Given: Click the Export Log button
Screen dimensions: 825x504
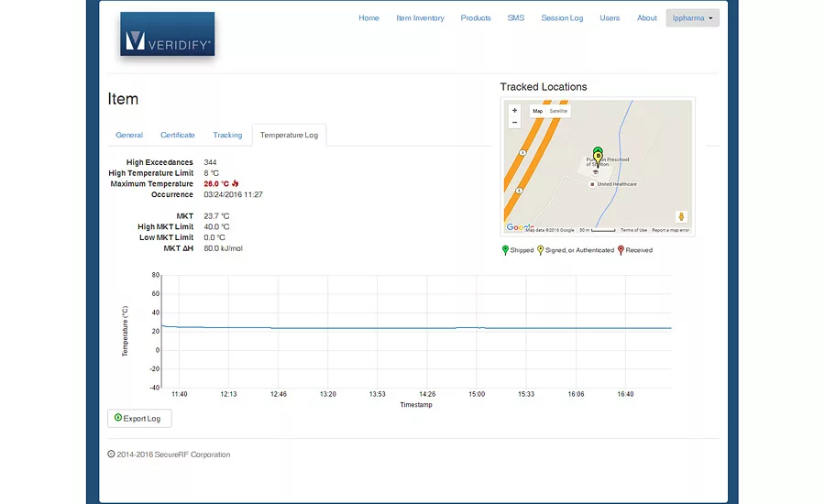Looking at the screenshot, I should click(139, 418).
